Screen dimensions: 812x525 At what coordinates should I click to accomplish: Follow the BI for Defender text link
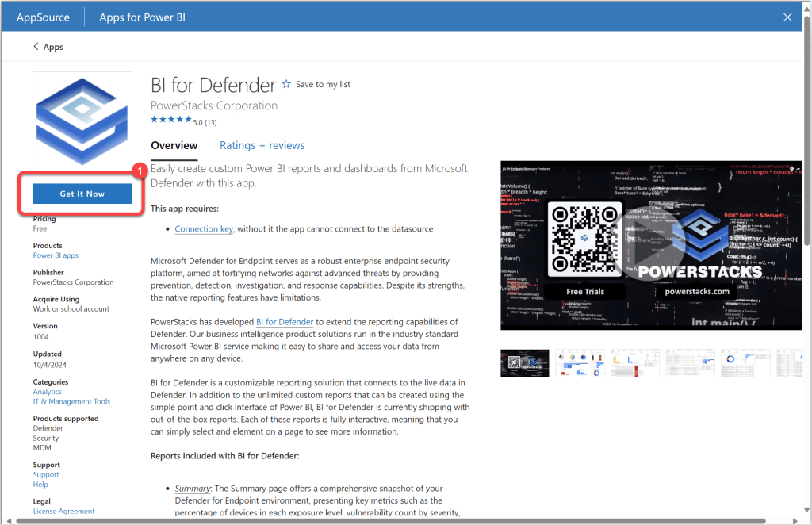click(x=285, y=322)
